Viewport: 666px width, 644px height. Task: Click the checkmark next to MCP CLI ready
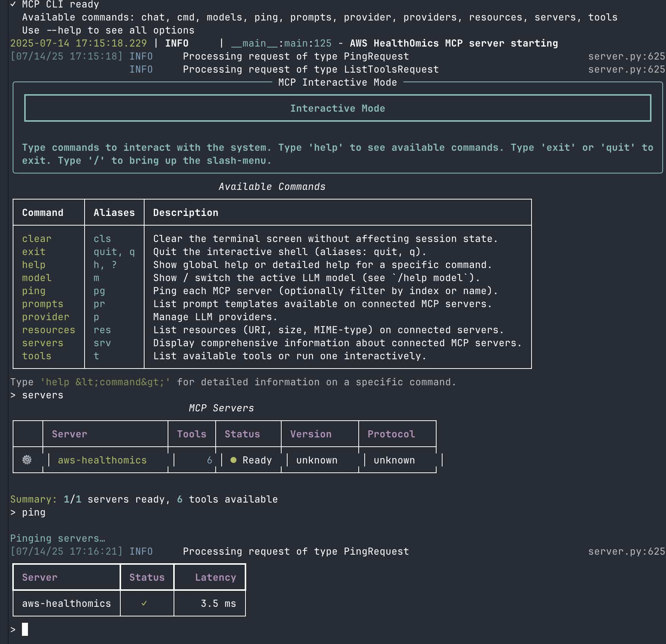tap(12, 4)
